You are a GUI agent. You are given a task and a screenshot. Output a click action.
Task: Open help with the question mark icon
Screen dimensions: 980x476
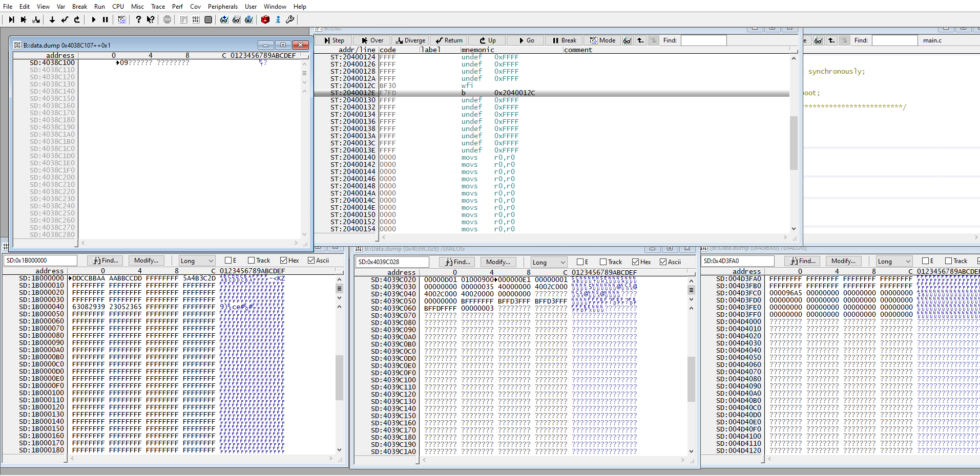pyautogui.click(x=138, y=19)
